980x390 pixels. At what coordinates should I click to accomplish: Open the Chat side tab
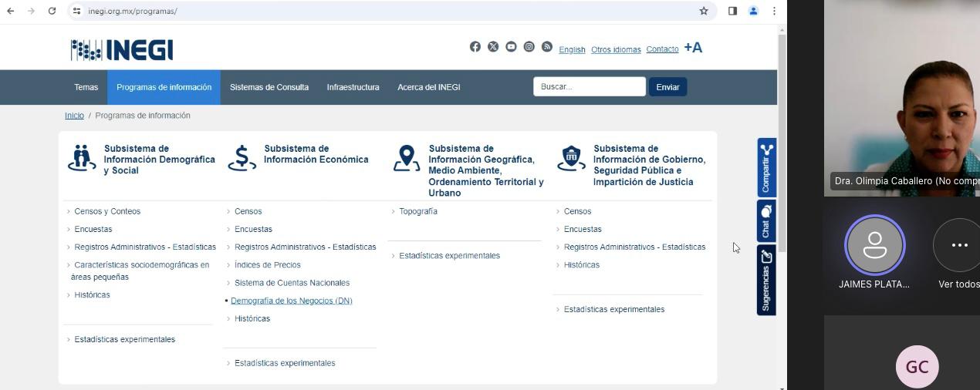pos(766,222)
